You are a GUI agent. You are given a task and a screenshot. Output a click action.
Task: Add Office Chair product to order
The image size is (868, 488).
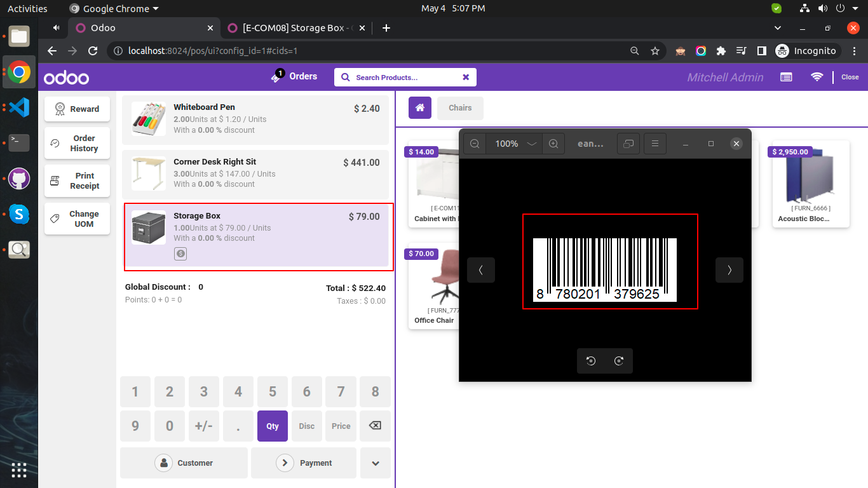[x=433, y=285]
